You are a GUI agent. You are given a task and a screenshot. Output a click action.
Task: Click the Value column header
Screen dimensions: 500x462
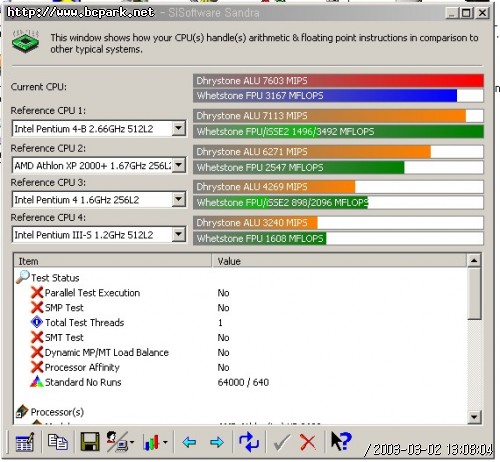339,261
